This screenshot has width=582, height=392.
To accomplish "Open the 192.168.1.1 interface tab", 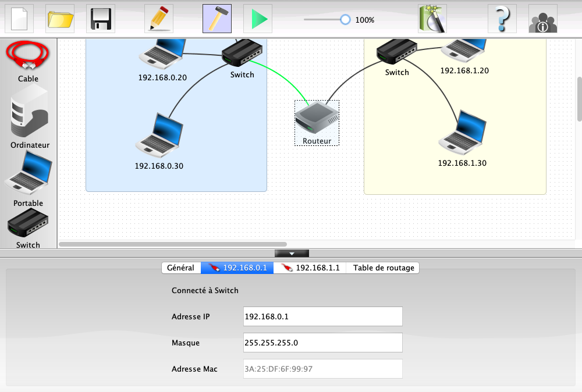I will pos(310,268).
